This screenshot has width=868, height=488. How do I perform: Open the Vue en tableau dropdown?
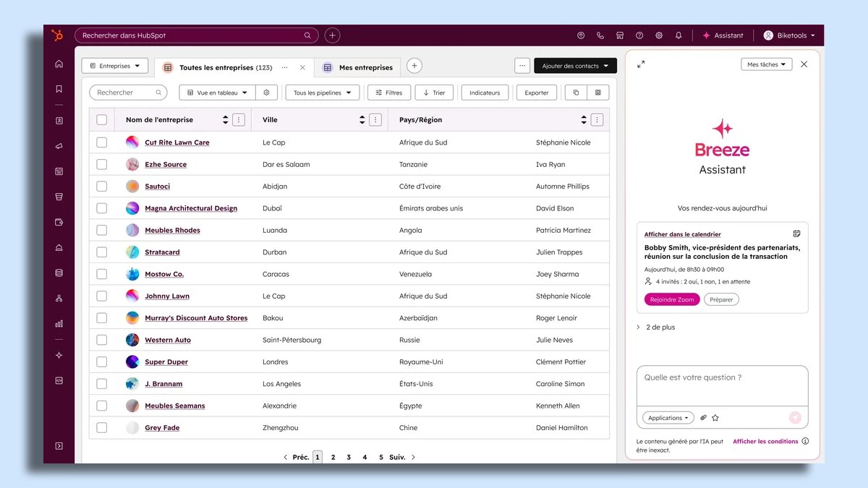pos(218,93)
